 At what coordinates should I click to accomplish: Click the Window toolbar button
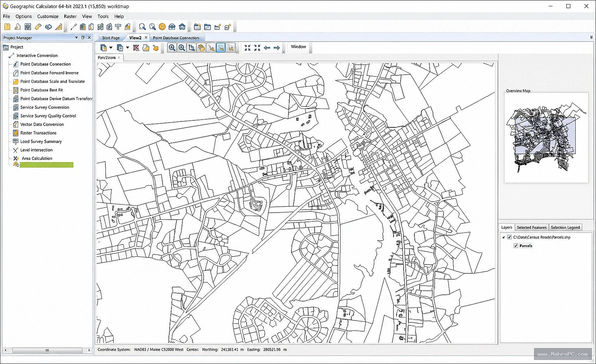click(298, 47)
